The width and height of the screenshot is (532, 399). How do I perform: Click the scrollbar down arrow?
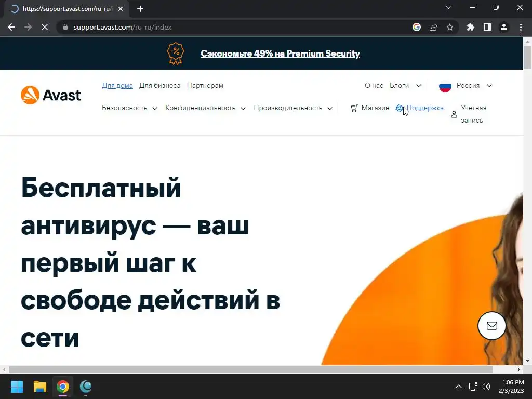528,361
